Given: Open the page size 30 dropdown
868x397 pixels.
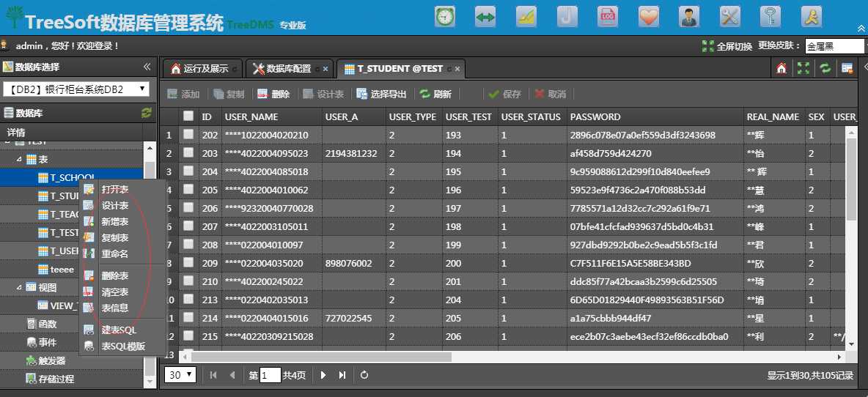Looking at the screenshot, I should point(180,375).
